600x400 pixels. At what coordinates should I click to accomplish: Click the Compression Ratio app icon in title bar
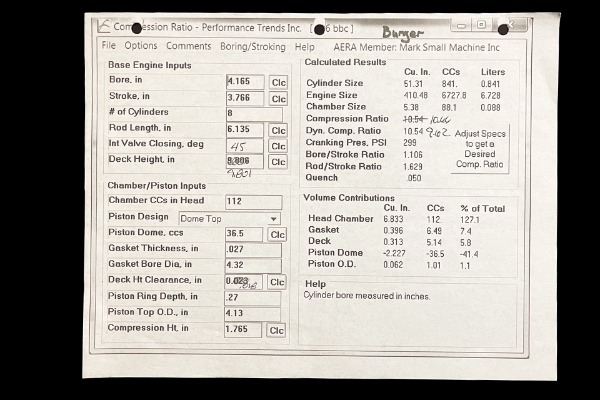(x=103, y=26)
